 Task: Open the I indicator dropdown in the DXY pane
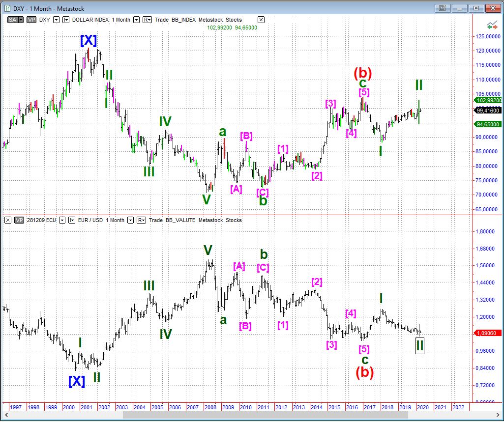pyautogui.click(x=66, y=20)
